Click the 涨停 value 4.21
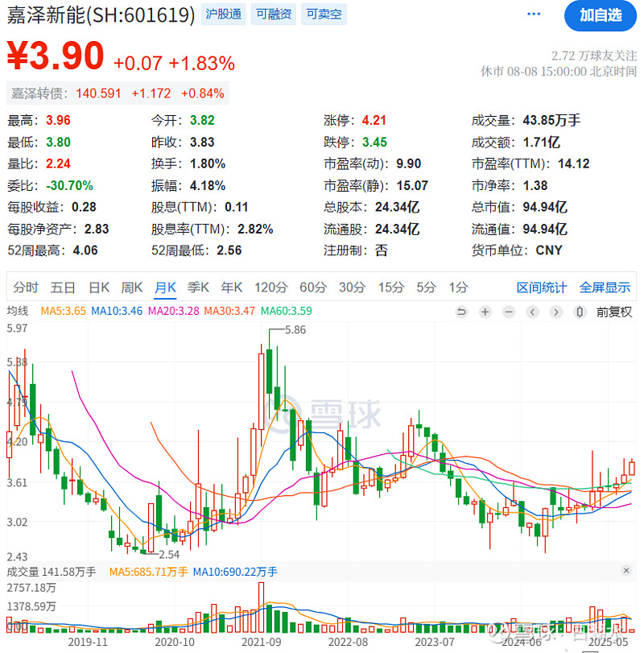Screen dimensions: 644x653 tap(374, 120)
